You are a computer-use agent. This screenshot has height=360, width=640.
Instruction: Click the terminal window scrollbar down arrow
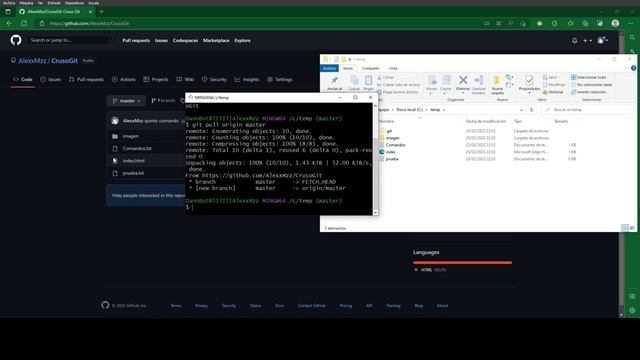click(375, 212)
